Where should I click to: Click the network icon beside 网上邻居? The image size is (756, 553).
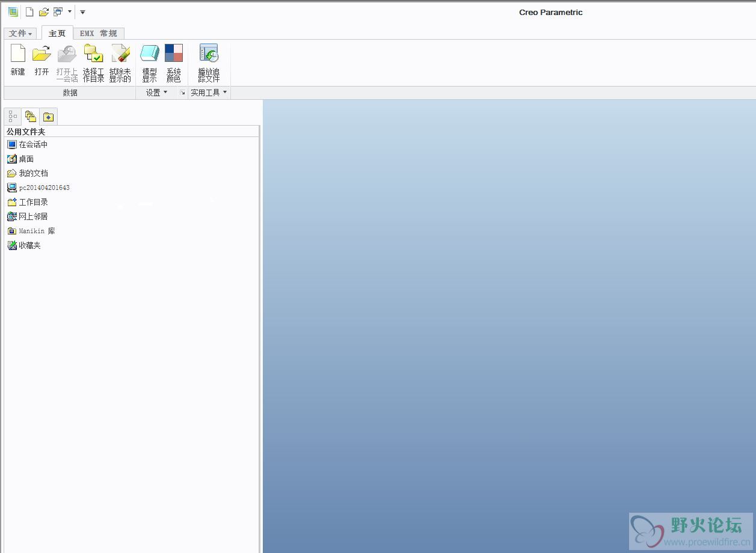pyautogui.click(x=12, y=216)
